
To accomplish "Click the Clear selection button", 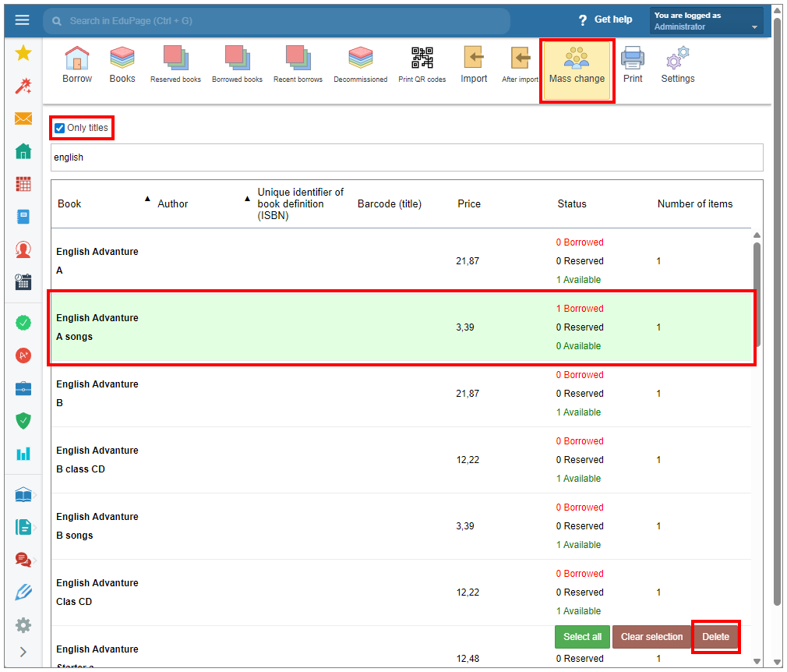I will click(651, 637).
